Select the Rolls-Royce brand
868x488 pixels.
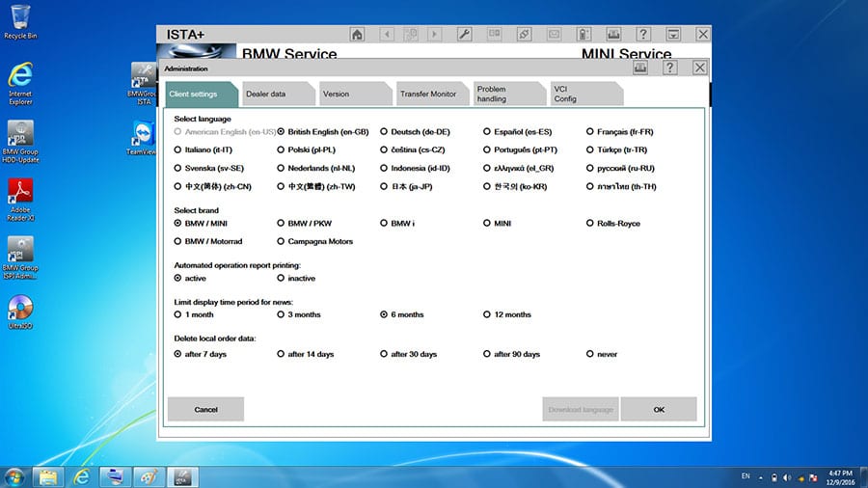(x=613, y=224)
